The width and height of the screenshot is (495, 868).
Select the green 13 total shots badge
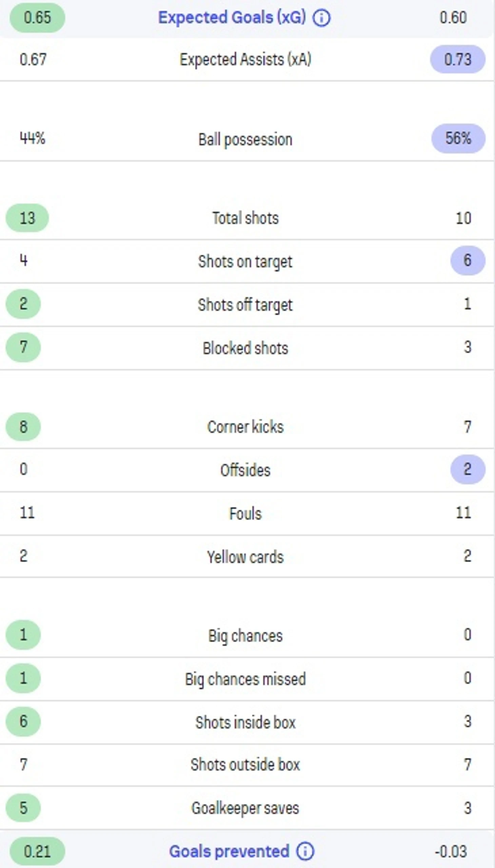(27, 218)
